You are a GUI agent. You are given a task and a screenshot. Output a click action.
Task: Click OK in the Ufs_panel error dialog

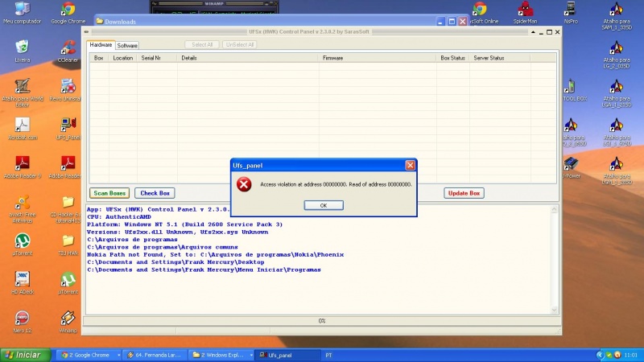point(324,205)
